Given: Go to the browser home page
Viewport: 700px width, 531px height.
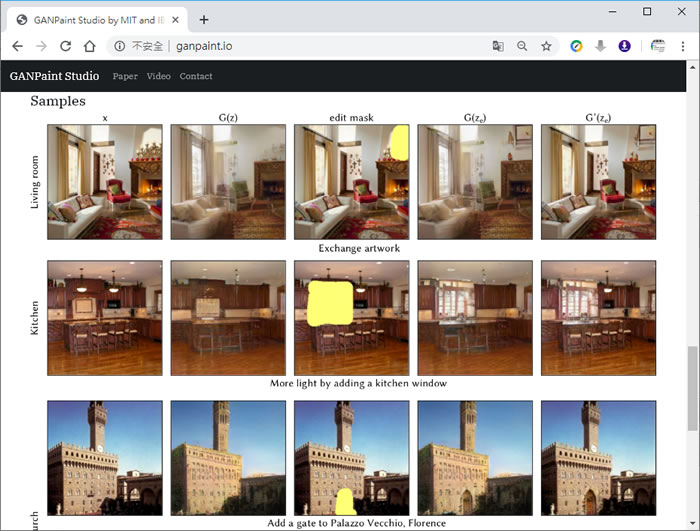Looking at the screenshot, I should 89,46.
